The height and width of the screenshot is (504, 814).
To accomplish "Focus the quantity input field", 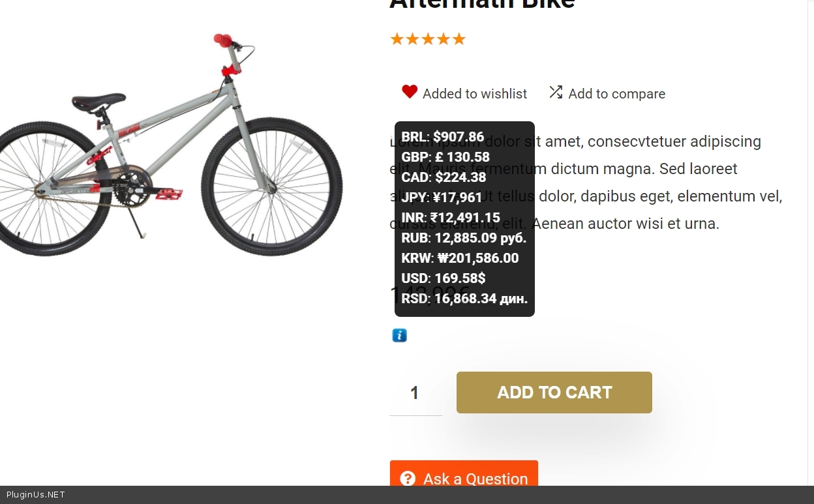I will point(415,393).
